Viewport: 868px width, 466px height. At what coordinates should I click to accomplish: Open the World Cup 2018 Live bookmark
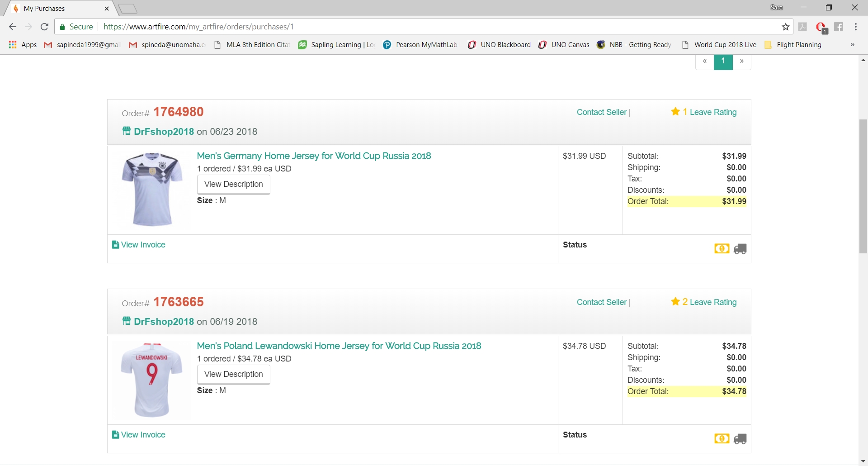(x=724, y=44)
